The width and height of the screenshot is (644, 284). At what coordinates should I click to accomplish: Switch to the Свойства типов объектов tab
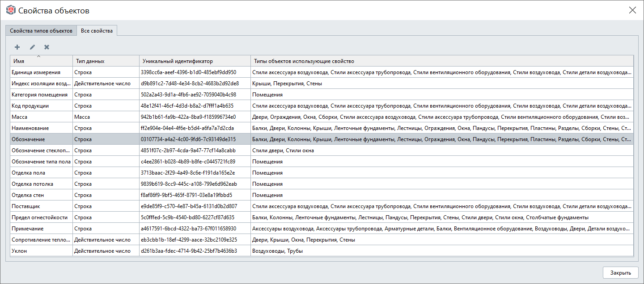[x=41, y=31]
